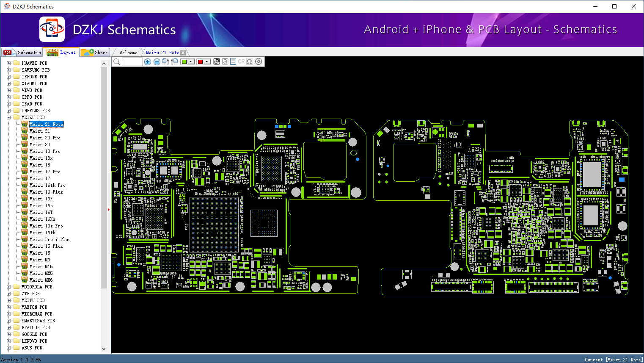
Task: Click the PCB file icon beside Meizu MX6
Action: [25, 280]
